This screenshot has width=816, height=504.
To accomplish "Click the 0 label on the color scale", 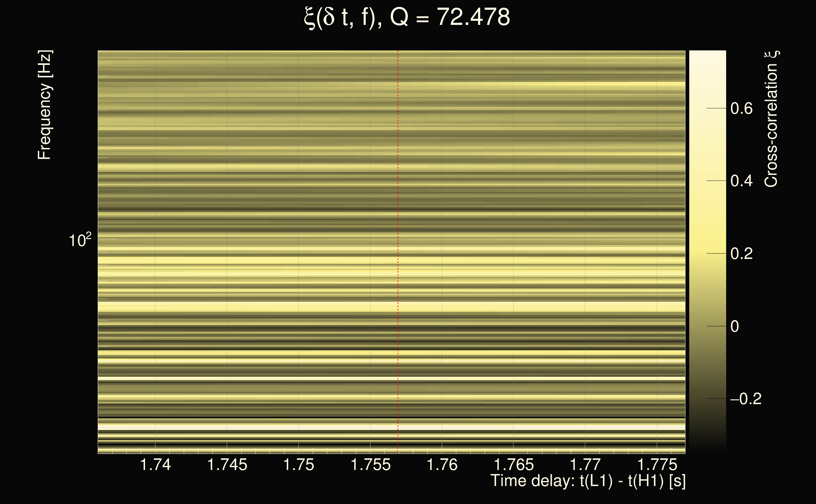I will pos(734,326).
